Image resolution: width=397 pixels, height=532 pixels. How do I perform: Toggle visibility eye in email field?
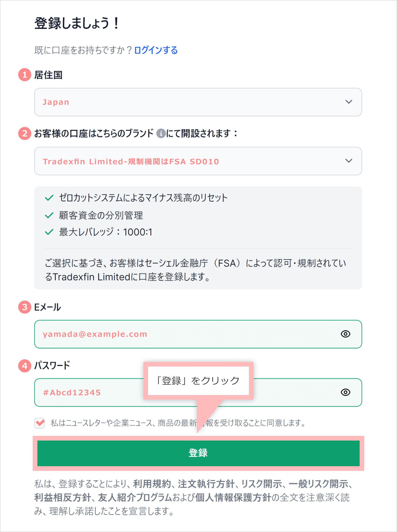point(345,334)
